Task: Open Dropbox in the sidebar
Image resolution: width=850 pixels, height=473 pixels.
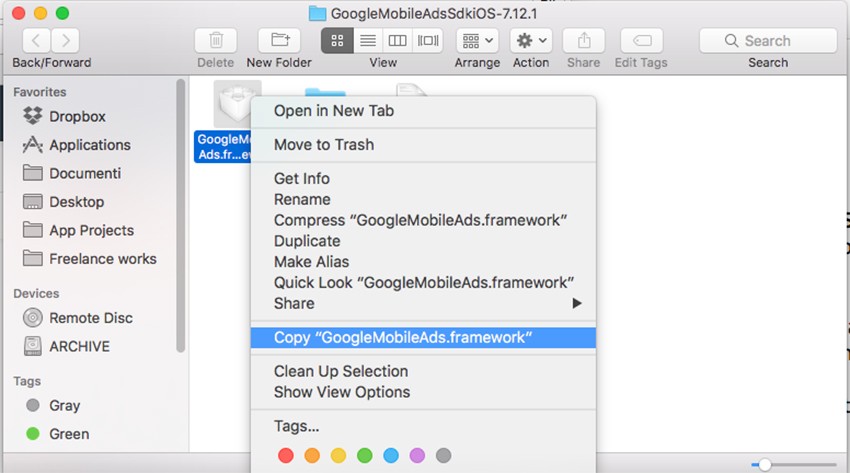Action: [77, 116]
